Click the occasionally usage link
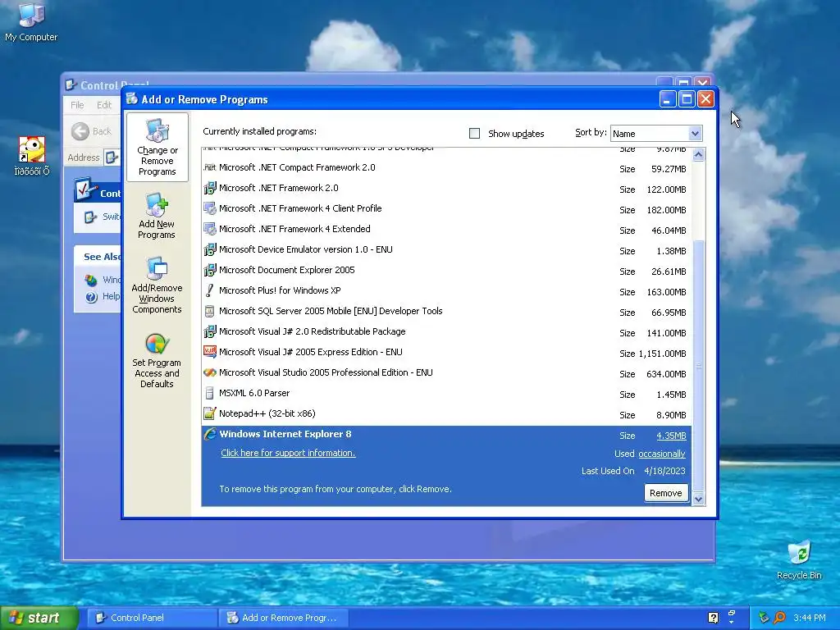 coord(662,454)
